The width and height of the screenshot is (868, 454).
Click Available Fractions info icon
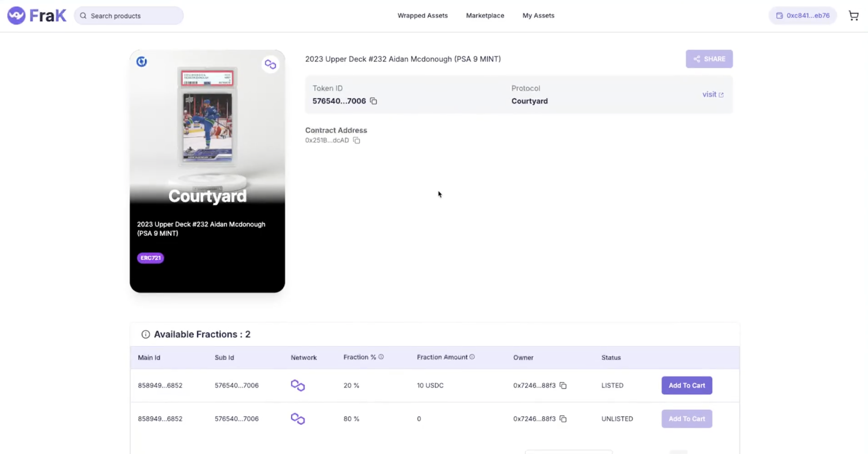[145, 334]
